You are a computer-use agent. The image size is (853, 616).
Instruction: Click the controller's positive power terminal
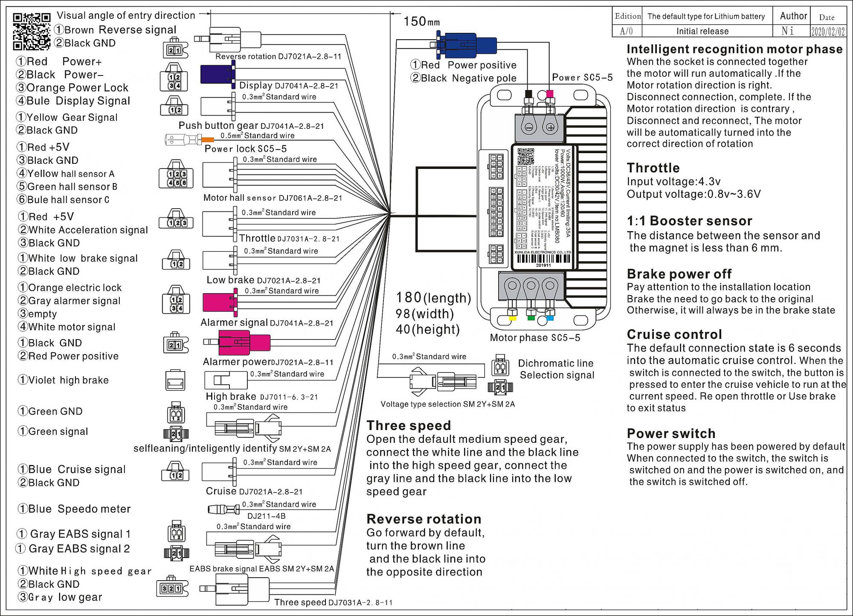[550, 127]
